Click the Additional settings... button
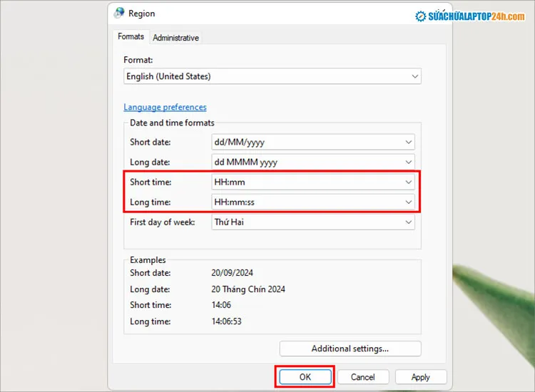 pyautogui.click(x=350, y=349)
